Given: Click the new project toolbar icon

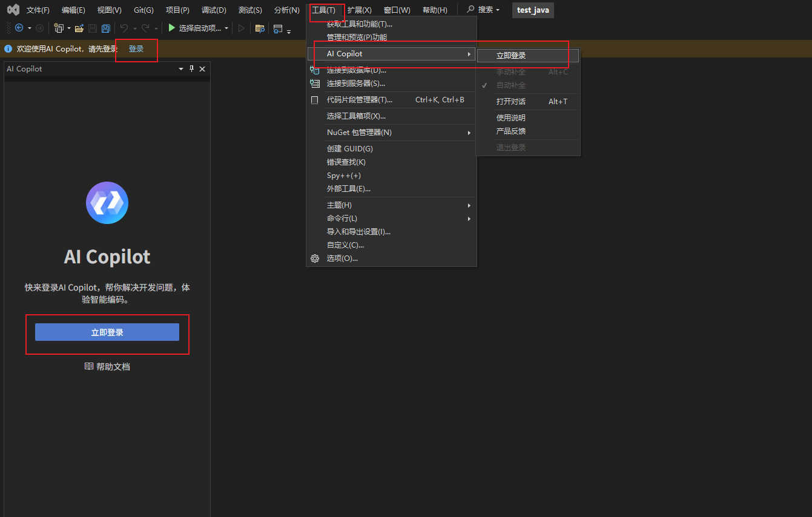Looking at the screenshot, I should pos(59,28).
